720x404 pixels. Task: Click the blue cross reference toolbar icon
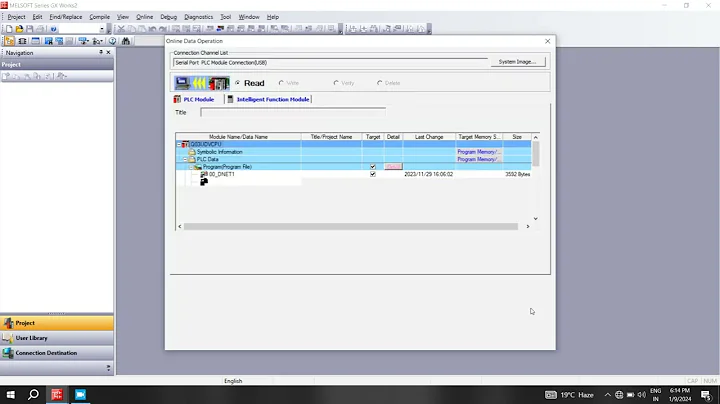point(48,41)
